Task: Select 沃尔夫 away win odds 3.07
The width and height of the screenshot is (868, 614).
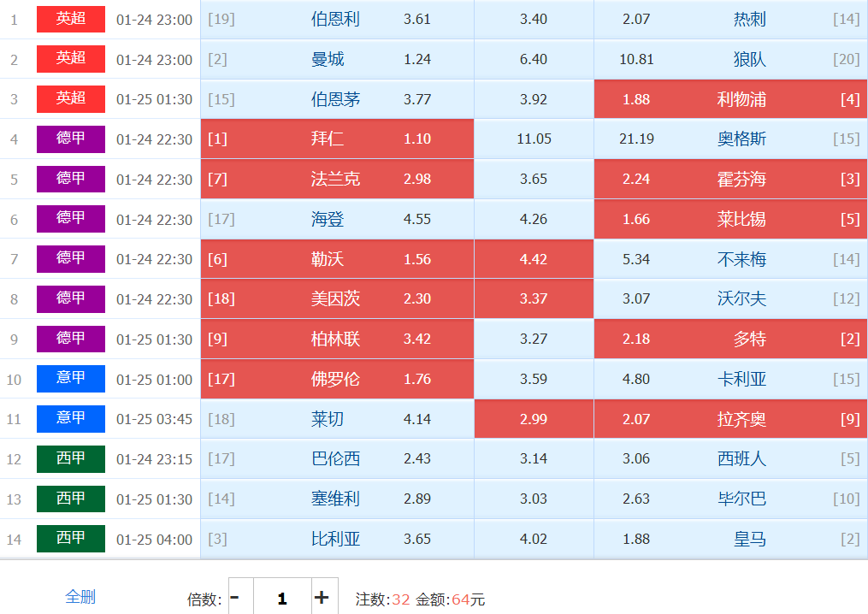Action: (730, 299)
